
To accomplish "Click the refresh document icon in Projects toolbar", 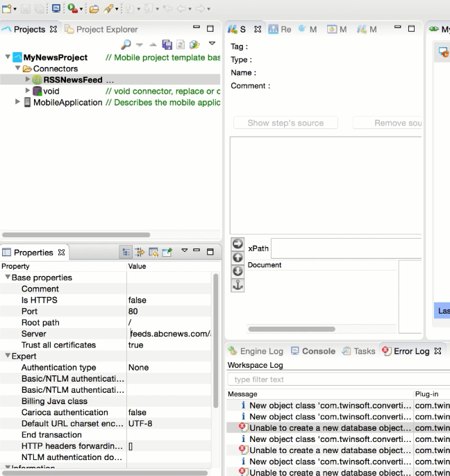I will [181, 44].
